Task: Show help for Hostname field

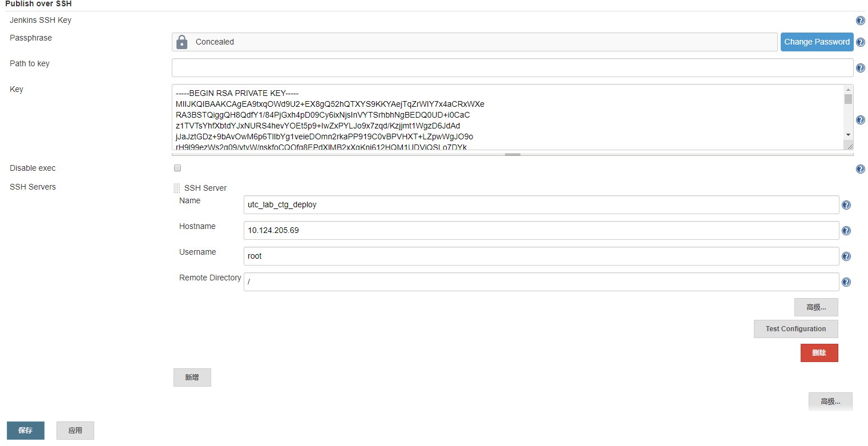Action: pos(846,231)
